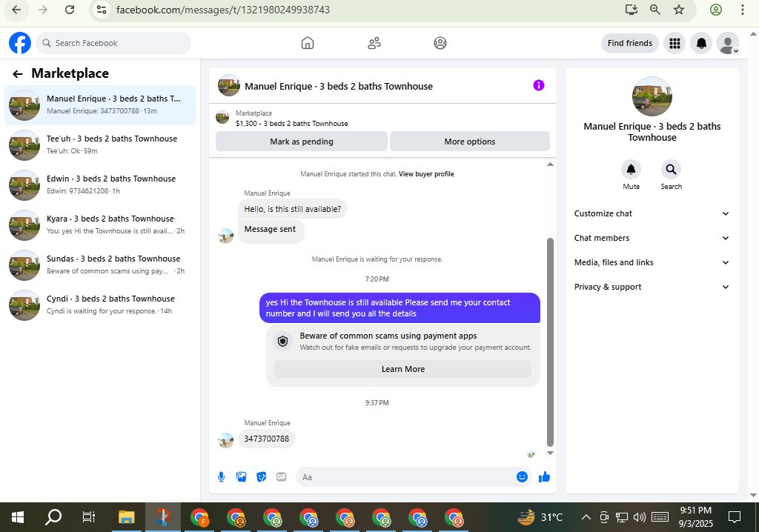This screenshot has height=532, width=759.
Task: Click the purple conversation information icon
Action: click(x=539, y=86)
